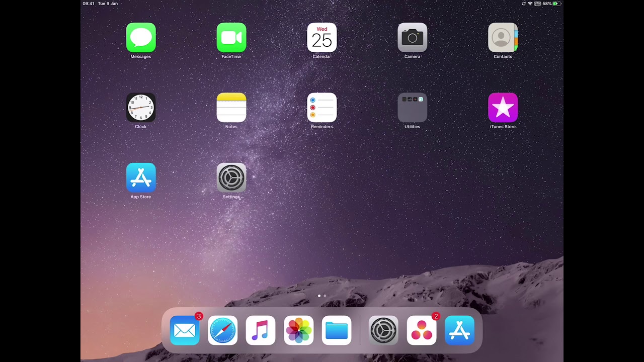Image resolution: width=644 pixels, height=362 pixels.
Task: Open the Utilities folder
Action: (413, 108)
